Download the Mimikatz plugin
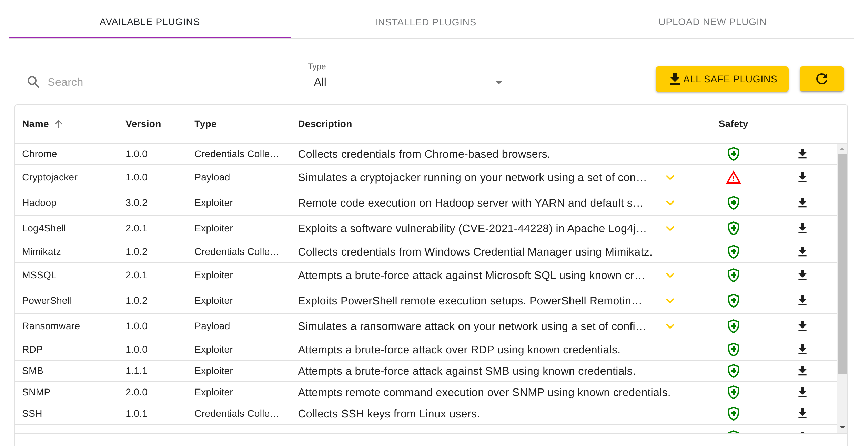The height and width of the screenshot is (446, 868). point(803,252)
